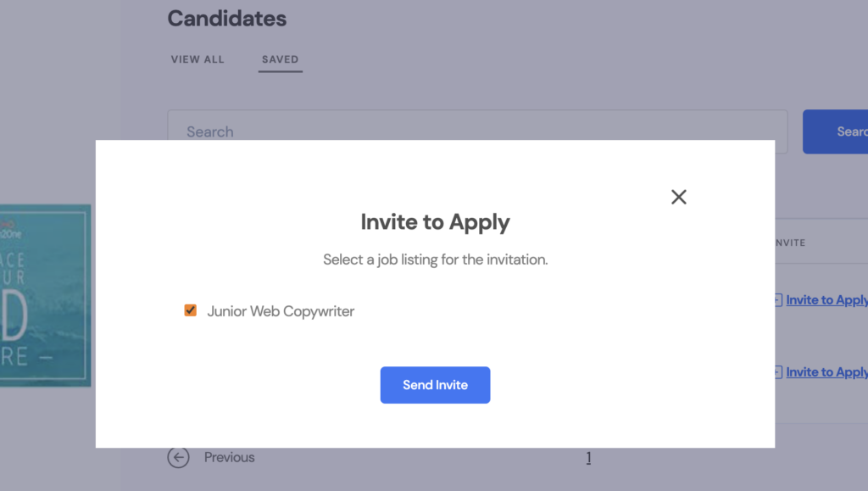Screen dimensions: 868x491
Task: Click the Candidates page heading
Action: (227, 18)
